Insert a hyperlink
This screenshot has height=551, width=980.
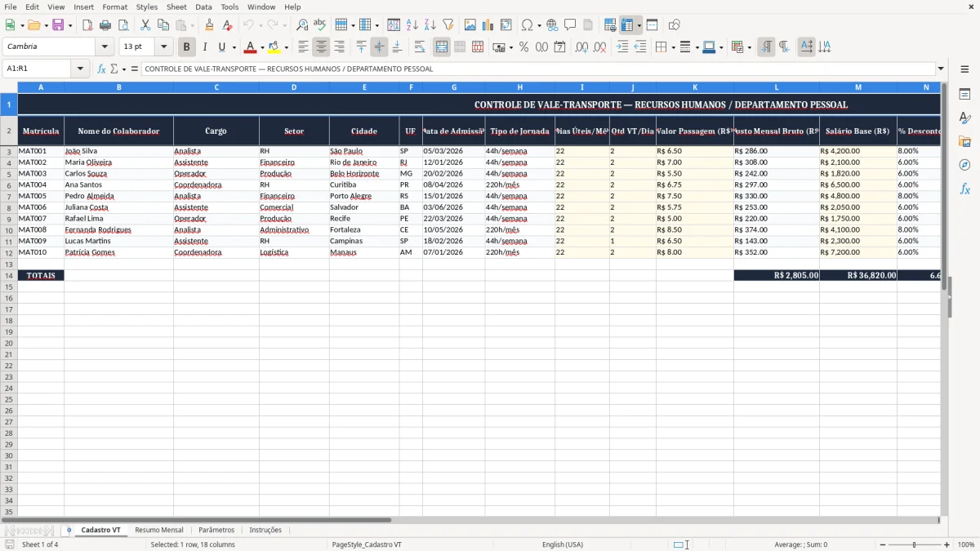pos(552,25)
